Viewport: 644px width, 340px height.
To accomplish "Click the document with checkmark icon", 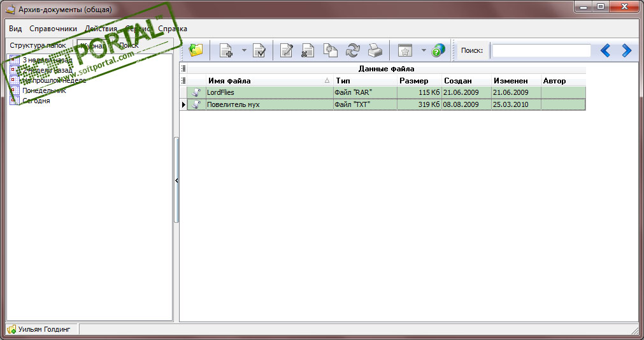I will click(x=259, y=50).
